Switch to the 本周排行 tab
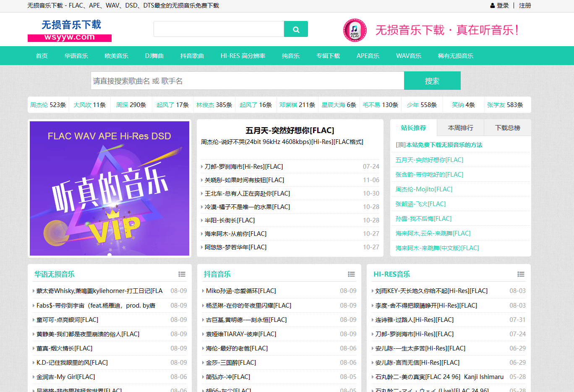 coord(460,127)
